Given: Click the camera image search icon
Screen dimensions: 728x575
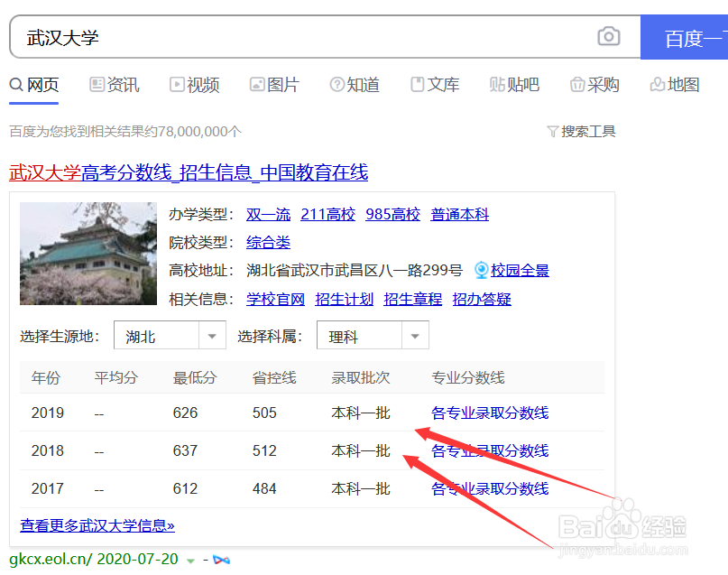Looking at the screenshot, I should point(608,36).
